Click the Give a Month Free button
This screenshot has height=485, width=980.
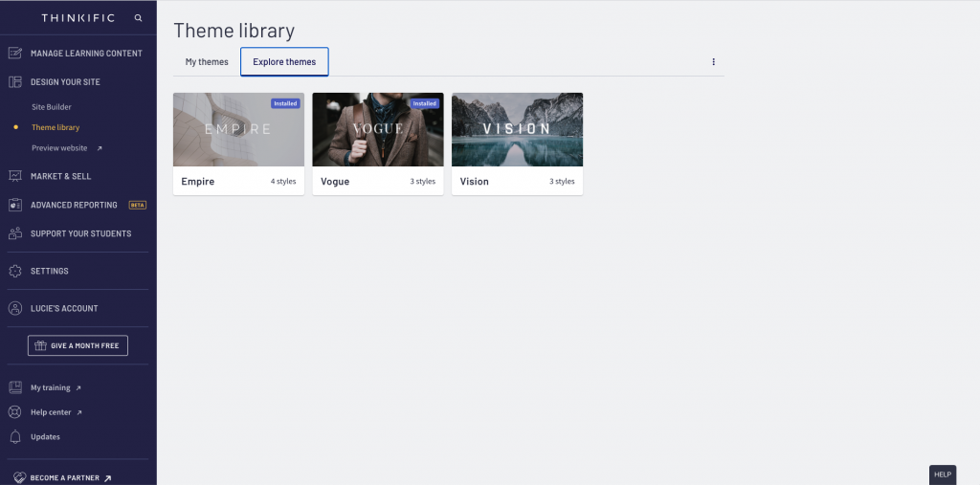pyautogui.click(x=78, y=345)
